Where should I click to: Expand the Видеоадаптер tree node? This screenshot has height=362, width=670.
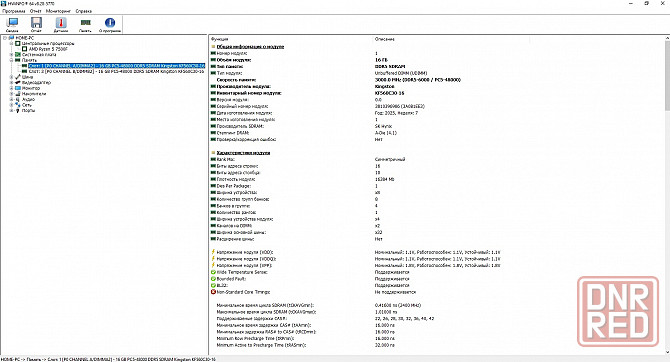point(12,82)
